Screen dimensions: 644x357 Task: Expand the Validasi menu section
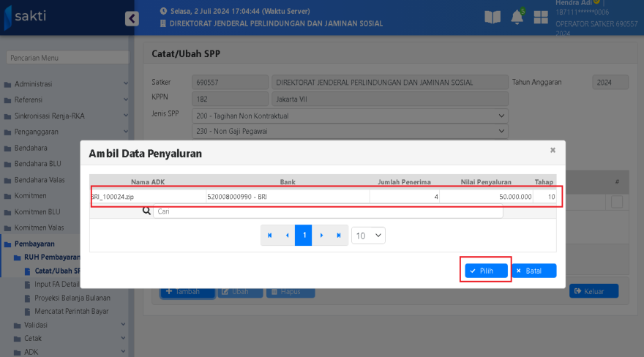(x=64, y=324)
